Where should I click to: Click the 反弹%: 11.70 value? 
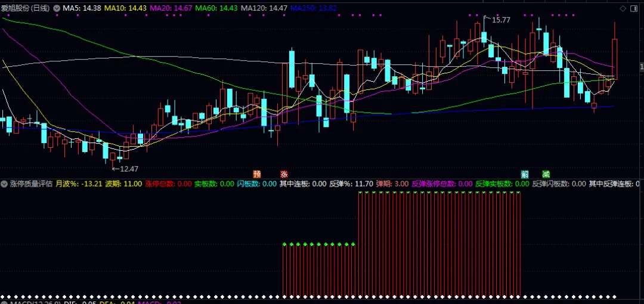(x=351, y=184)
